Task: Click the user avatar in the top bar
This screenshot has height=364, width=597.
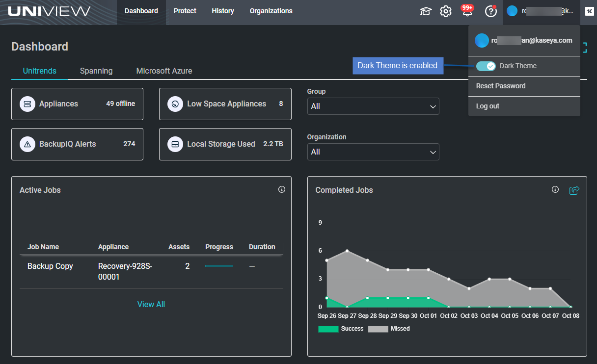Action: (x=512, y=11)
